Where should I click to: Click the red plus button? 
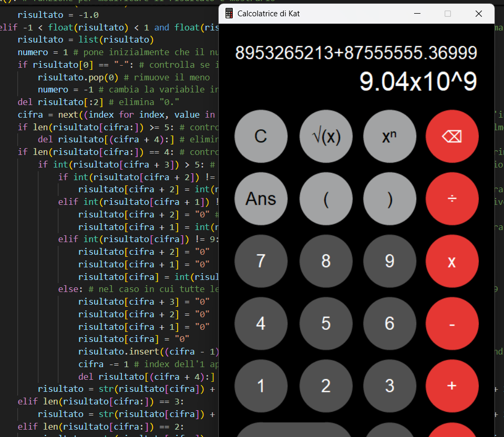pyautogui.click(x=452, y=386)
